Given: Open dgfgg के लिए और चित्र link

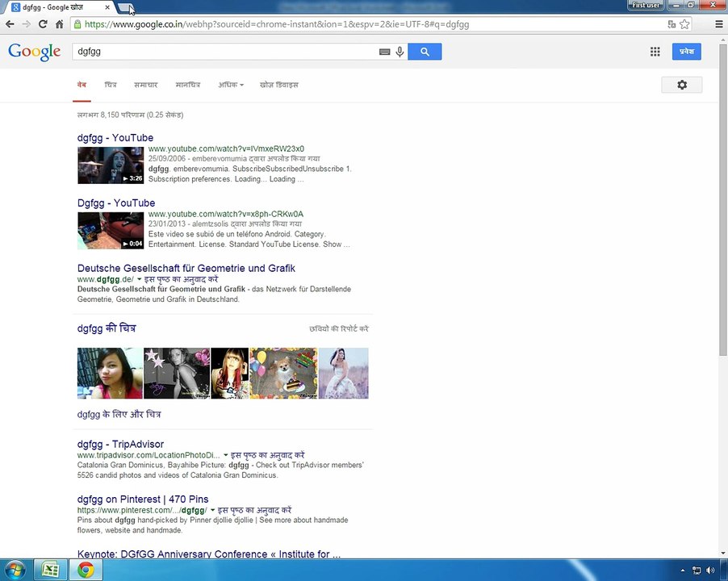Looking at the screenshot, I should coord(119,415).
